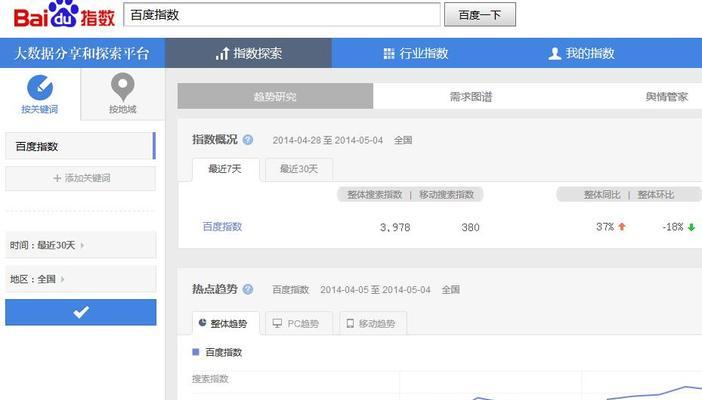Click the pie icon on 整体趋势 tab
Viewport: 702px width, 400px height.
tap(202, 323)
